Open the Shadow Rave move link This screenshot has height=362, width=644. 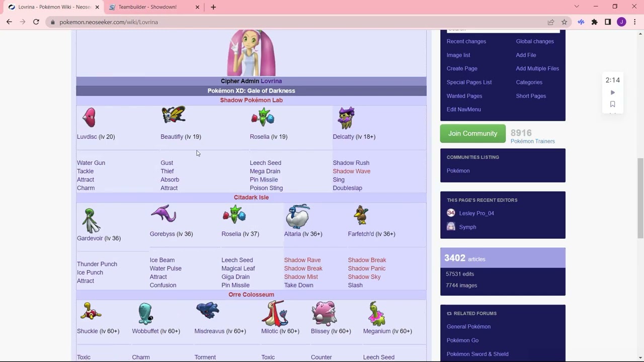[302, 260]
